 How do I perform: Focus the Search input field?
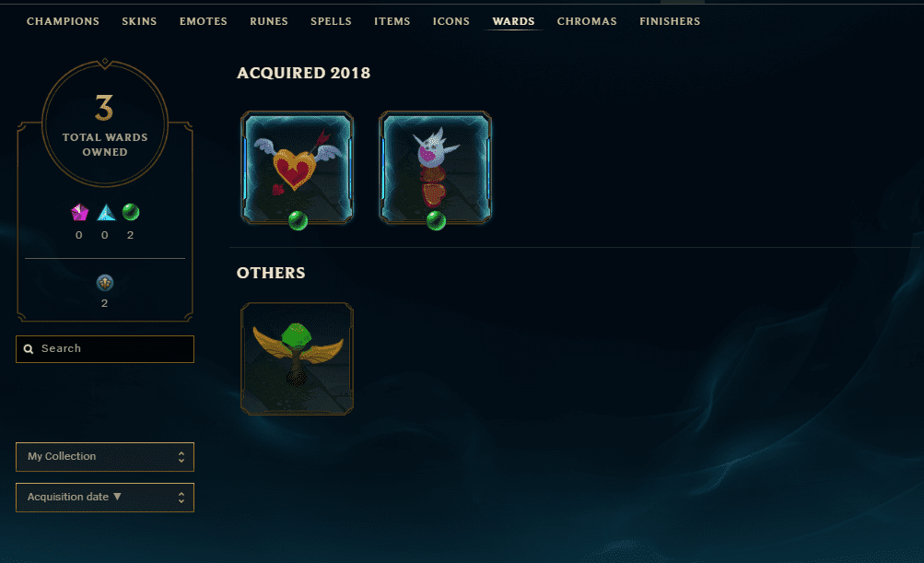pos(105,349)
